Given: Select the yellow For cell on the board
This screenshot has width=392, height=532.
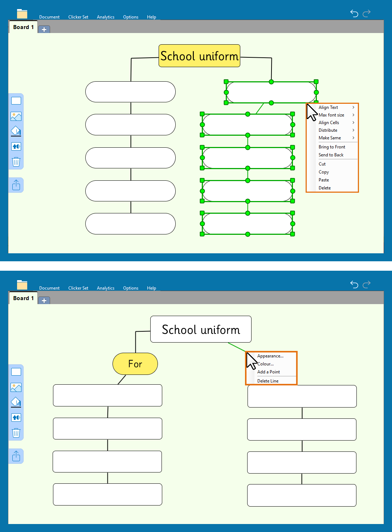Looking at the screenshot, I should 135,364.
